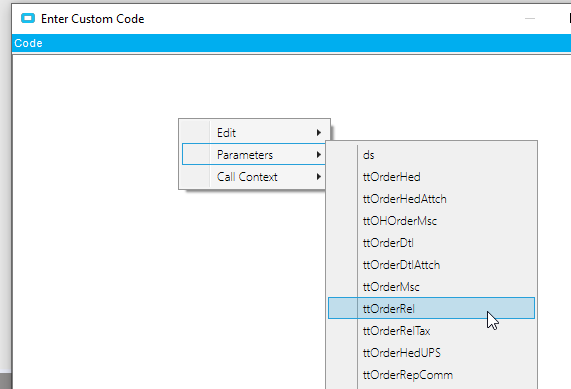The image size is (571, 389).
Task: Select ttOrderRepComm in the list
Action: [432, 375]
